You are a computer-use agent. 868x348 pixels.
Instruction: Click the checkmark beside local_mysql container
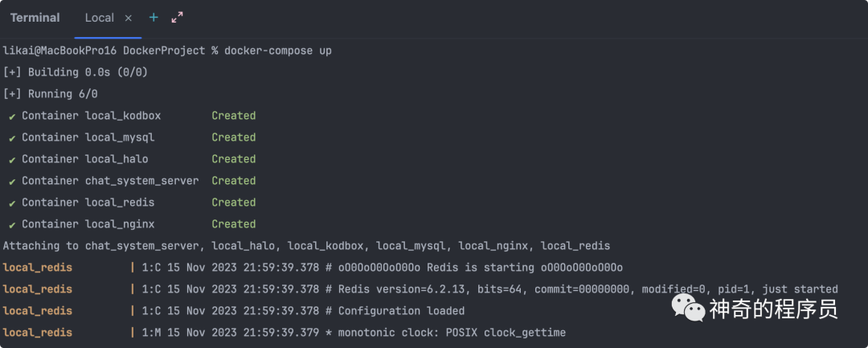point(12,137)
